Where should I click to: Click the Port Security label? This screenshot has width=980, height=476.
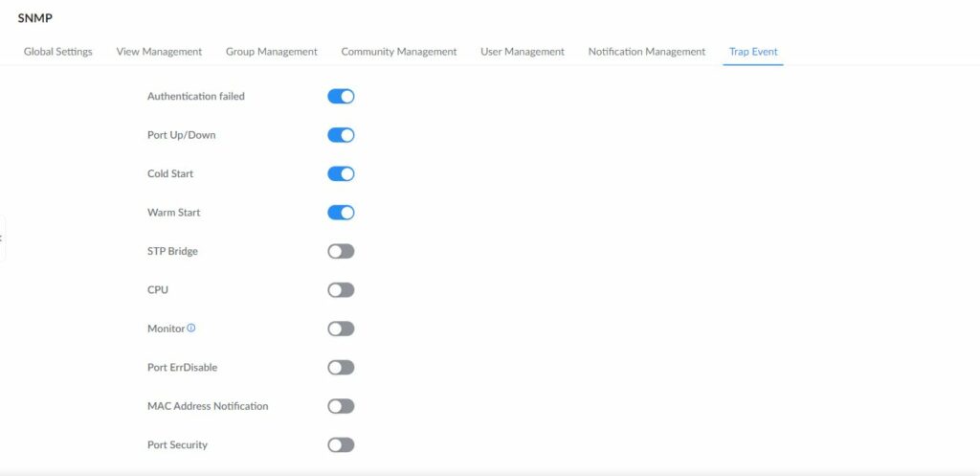177,445
